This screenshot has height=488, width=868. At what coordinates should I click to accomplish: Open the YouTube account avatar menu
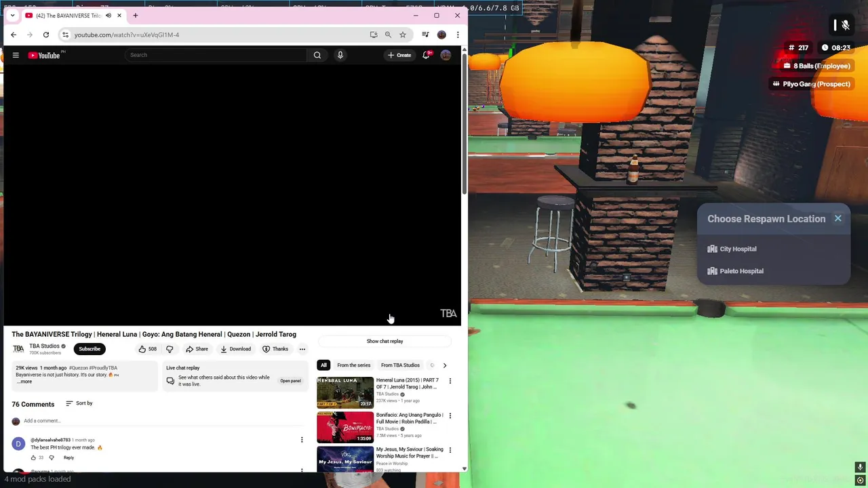(446, 55)
